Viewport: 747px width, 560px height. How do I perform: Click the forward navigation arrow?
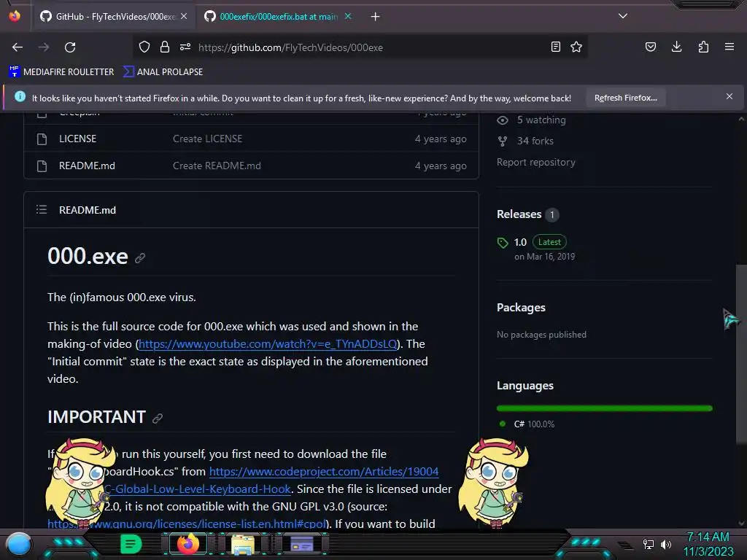[44, 47]
